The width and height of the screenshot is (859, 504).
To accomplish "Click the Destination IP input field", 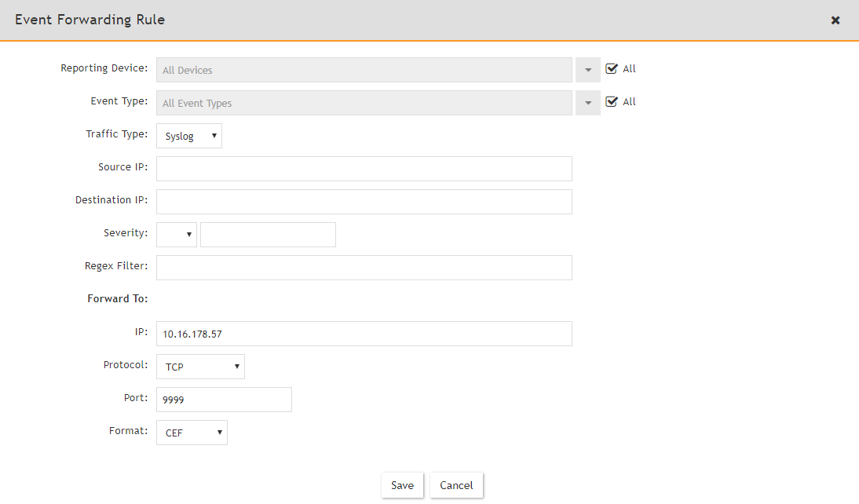I will click(364, 201).
